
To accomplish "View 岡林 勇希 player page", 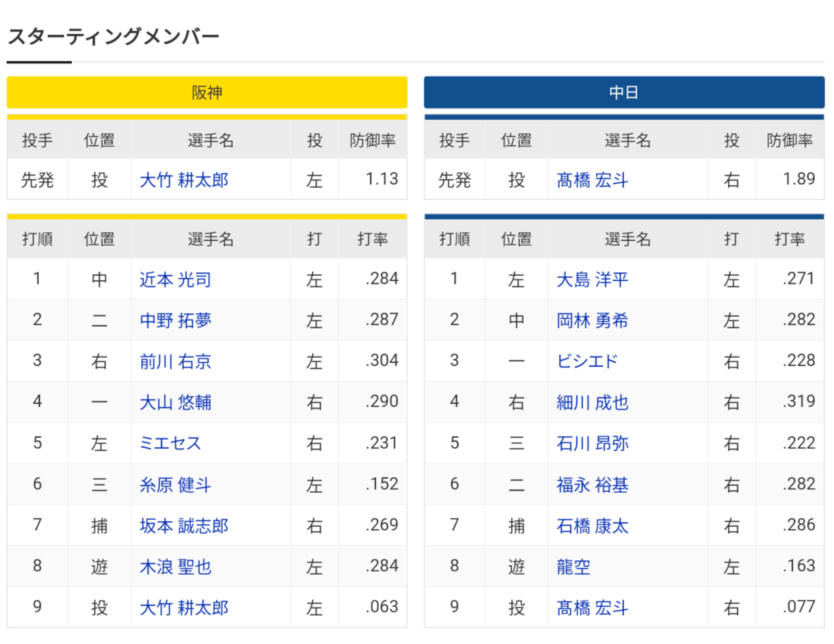I will (592, 320).
